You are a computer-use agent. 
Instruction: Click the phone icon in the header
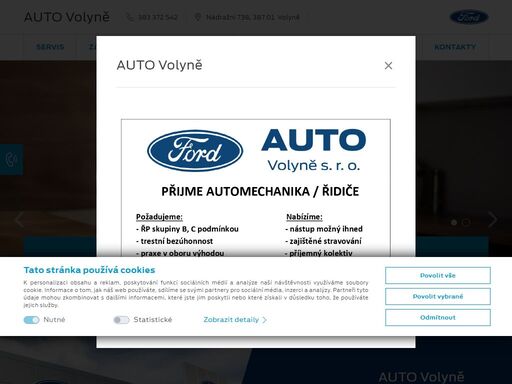(x=130, y=17)
